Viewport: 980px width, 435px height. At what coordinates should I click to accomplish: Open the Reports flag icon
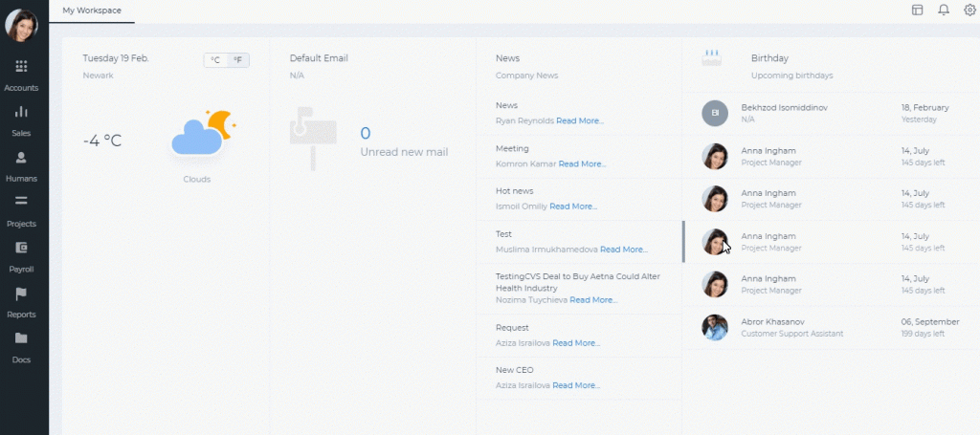pos(21,294)
